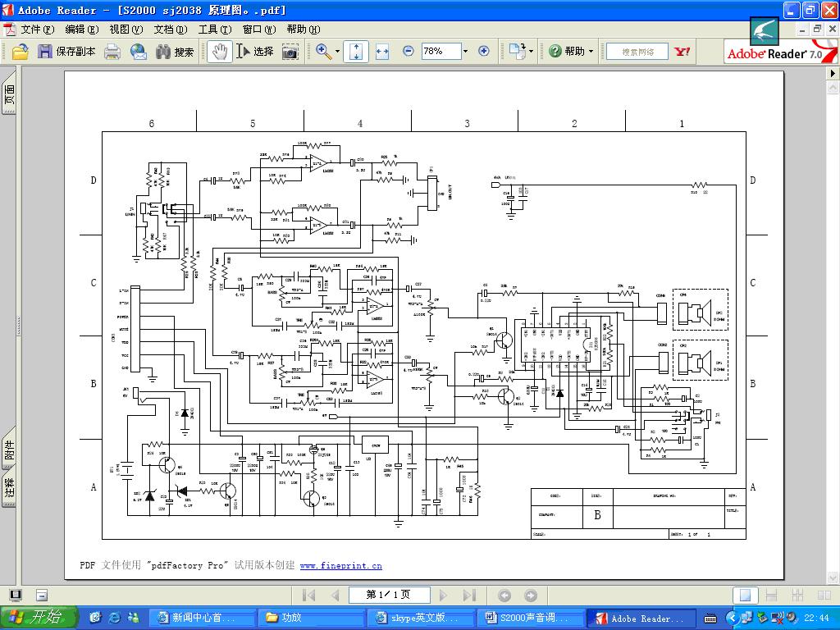Click the Email document icon
Viewport: 840px width, 630px height.
click(138, 52)
